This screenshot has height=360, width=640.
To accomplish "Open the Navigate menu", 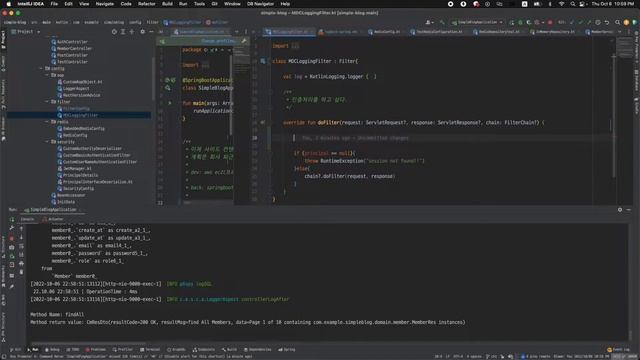I will [104, 4].
